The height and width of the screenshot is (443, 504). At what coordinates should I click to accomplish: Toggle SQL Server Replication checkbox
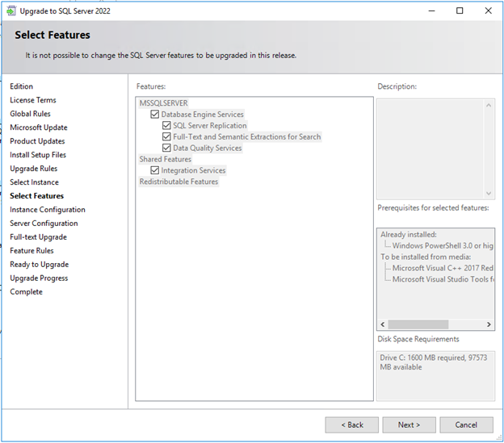(x=166, y=126)
